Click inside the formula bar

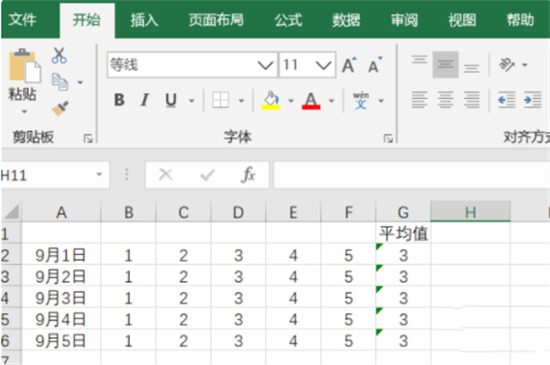tap(411, 175)
